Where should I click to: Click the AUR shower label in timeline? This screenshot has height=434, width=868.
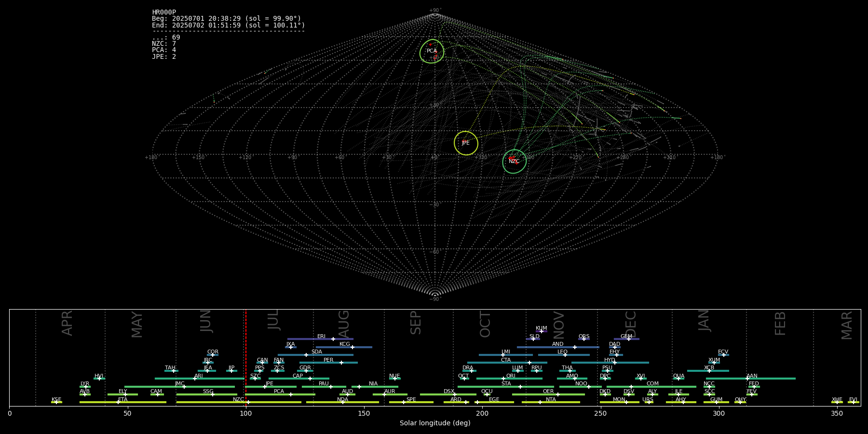(390, 392)
